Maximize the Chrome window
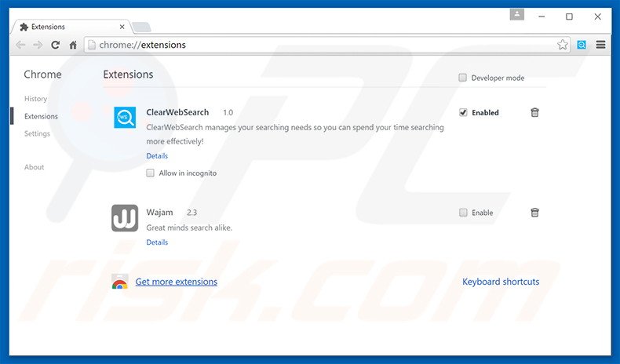 point(569,16)
